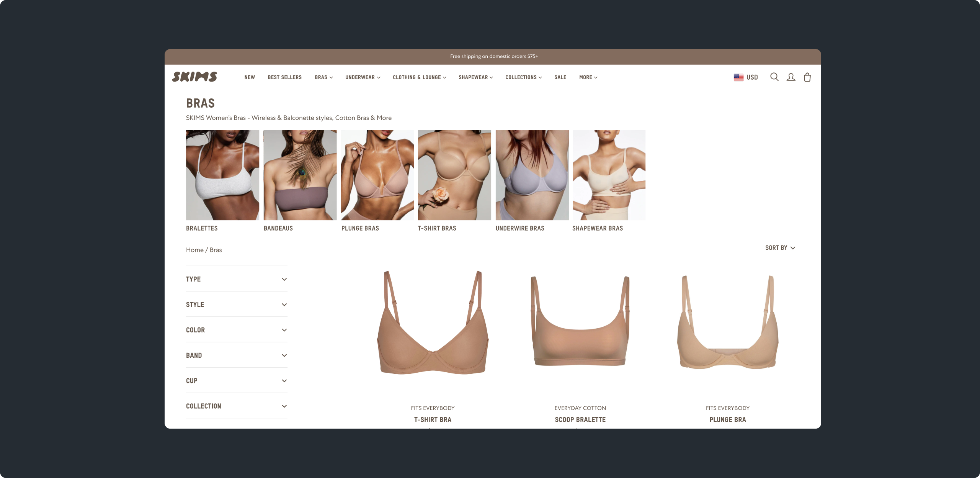
Task: Expand the MORE navigation dropdown
Action: (588, 77)
